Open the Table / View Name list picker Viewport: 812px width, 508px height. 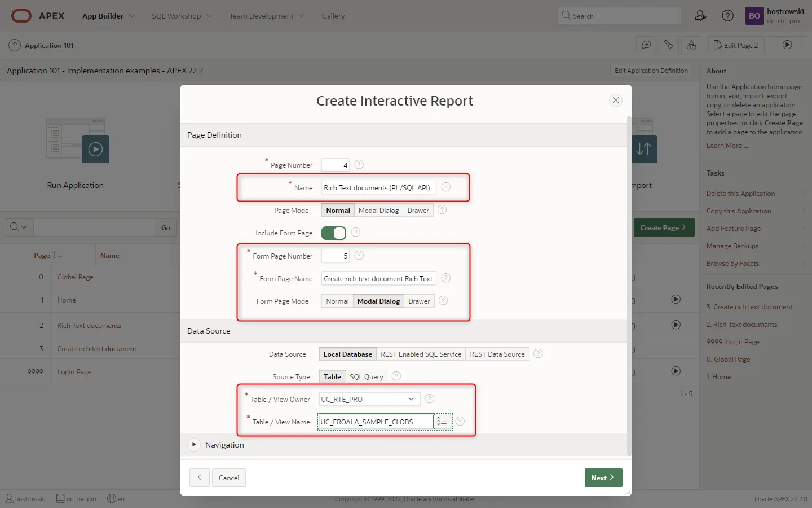(442, 422)
